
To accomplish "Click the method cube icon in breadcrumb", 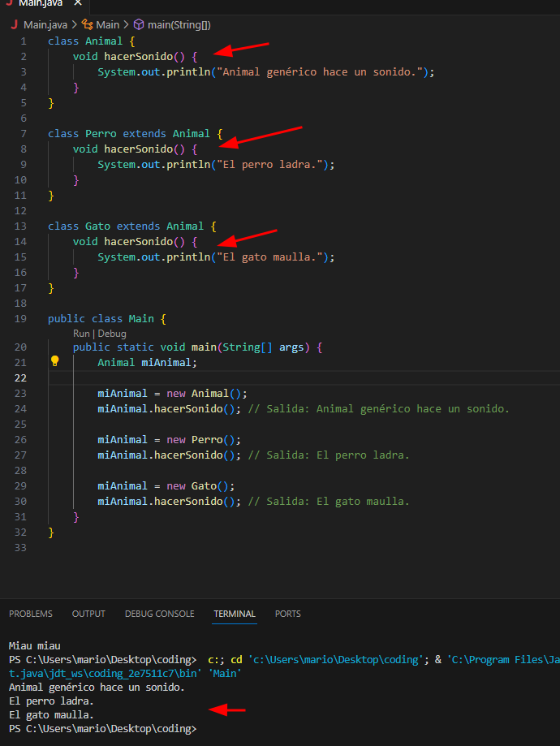I will [x=139, y=24].
